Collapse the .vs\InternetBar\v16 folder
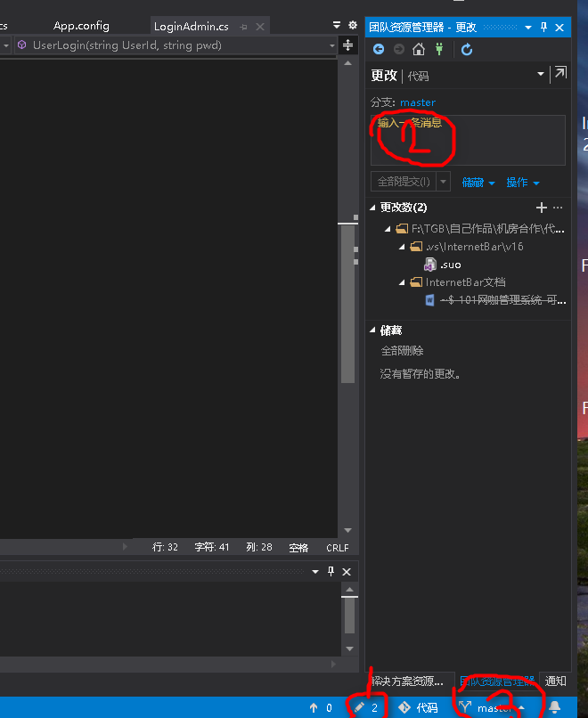 (x=402, y=247)
